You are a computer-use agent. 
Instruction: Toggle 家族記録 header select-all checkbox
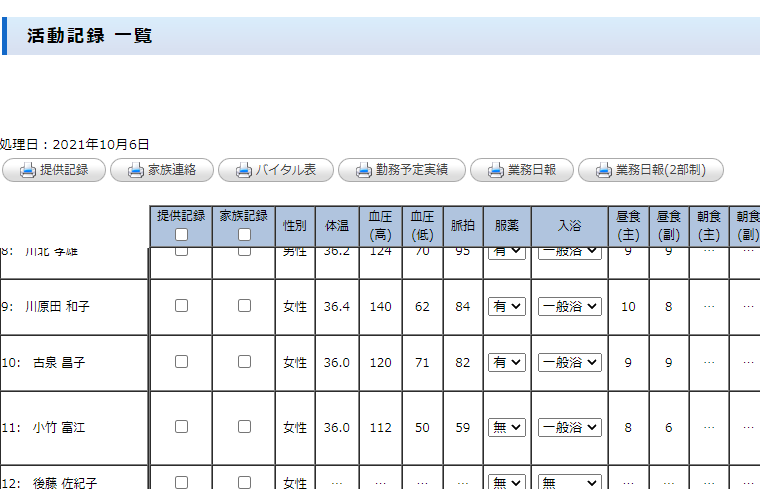(x=244, y=235)
